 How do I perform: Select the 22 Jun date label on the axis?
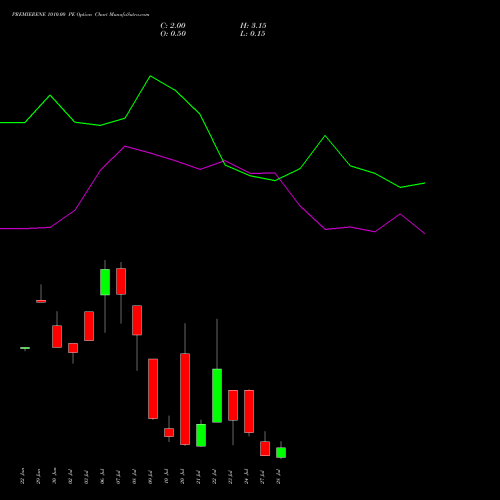click(22, 476)
